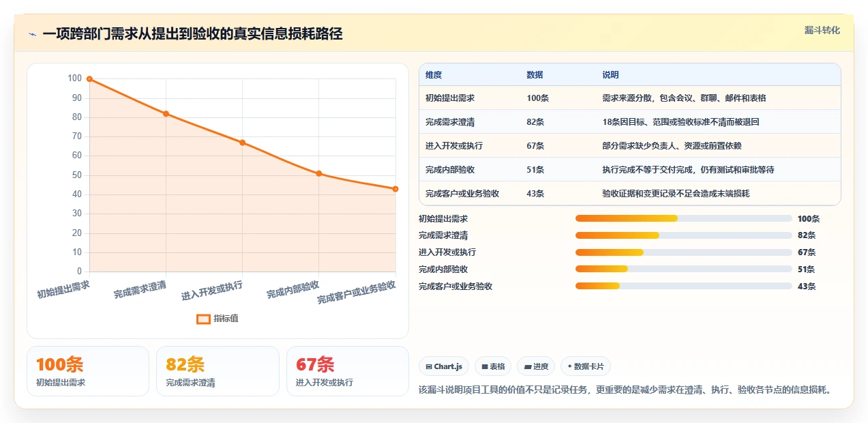The height and width of the screenshot is (423, 868).
Task: Click the y-axis label 50
Action: pos(77,175)
